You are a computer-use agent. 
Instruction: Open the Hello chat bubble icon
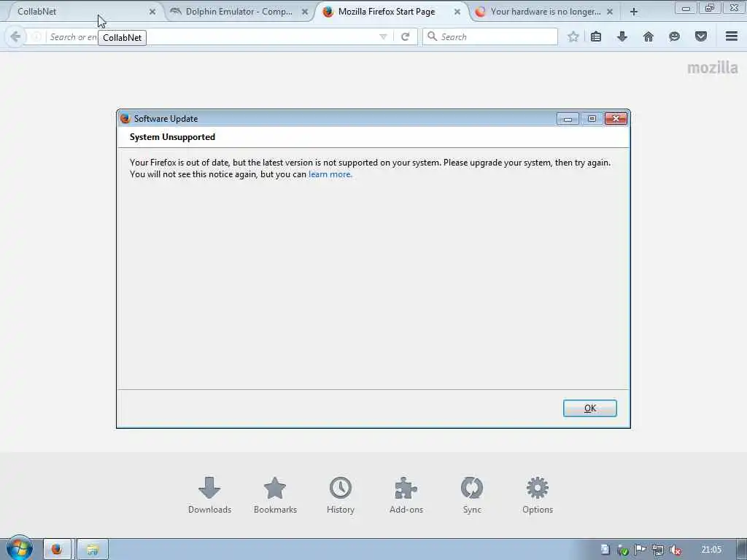[x=675, y=36]
